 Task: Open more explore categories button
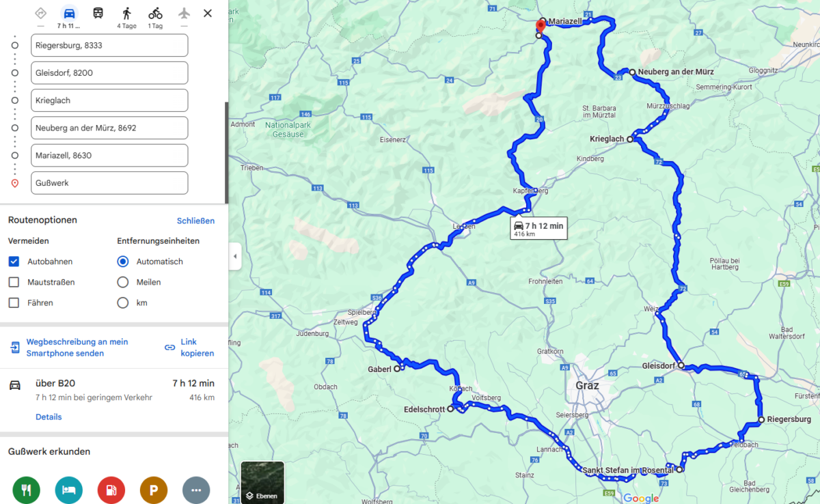pyautogui.click(x=196, y=490)
